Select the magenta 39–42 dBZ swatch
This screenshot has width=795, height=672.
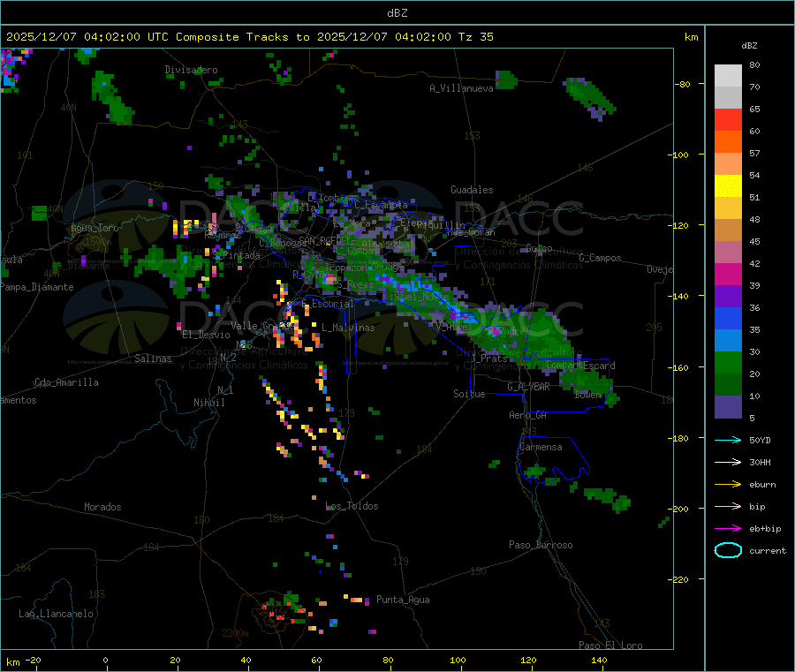coord(728,275)
